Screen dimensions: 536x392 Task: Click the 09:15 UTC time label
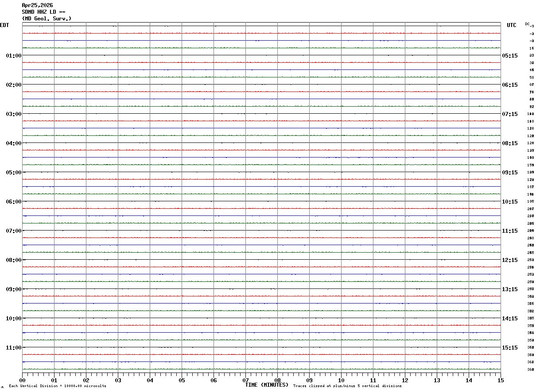pyautogui.click(x=509, y=172)
